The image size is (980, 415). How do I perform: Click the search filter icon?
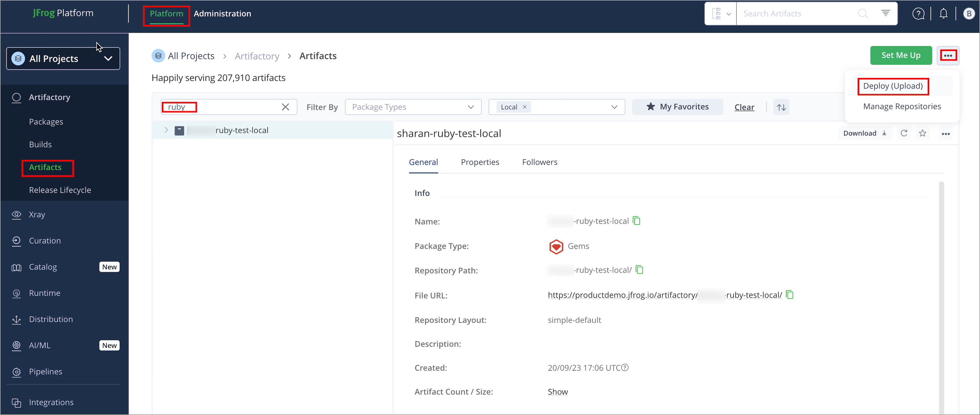(886, 13)
